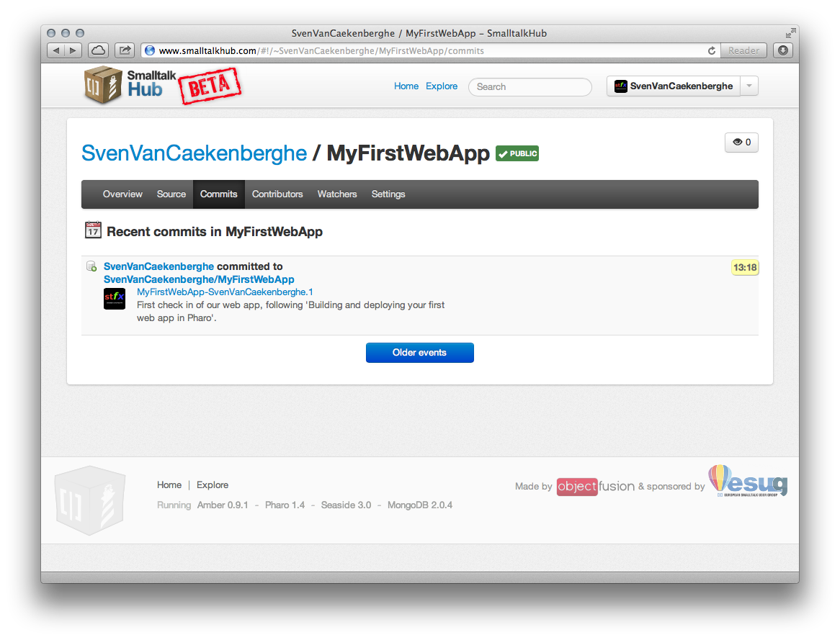Click the footer Explore link
Screen dimensions: 840x640
click(x=213, y=484)
